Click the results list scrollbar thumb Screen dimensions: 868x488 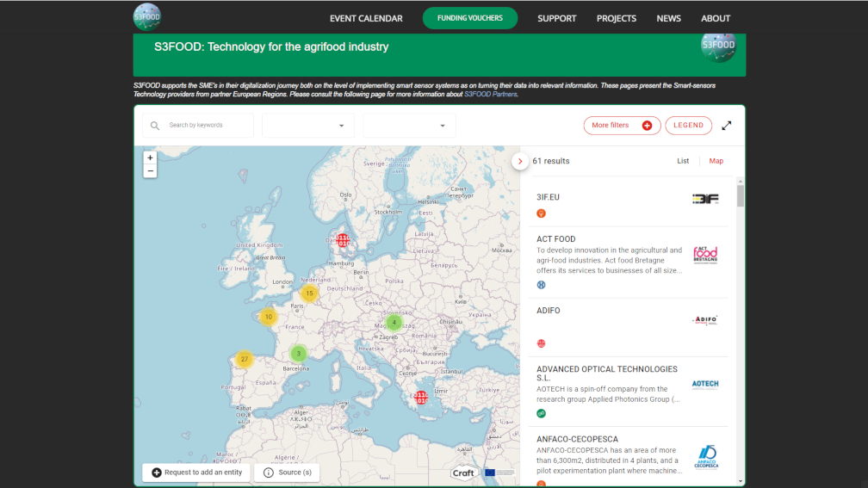(x=741, y=196)
